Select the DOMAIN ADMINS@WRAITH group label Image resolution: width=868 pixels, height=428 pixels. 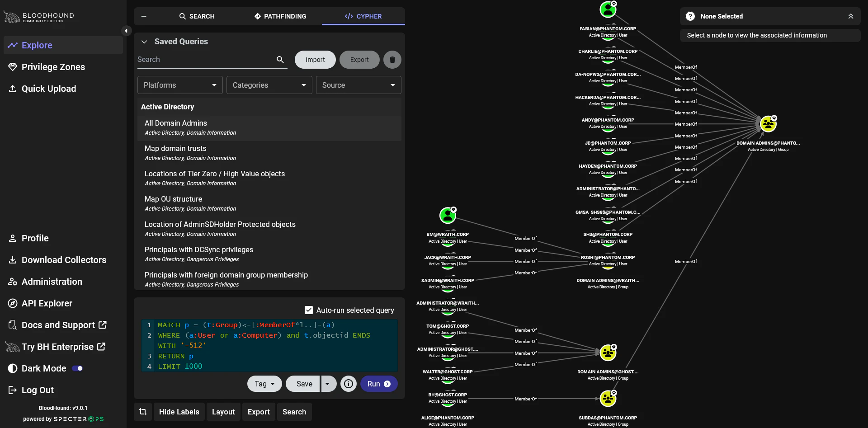[608, 281]
